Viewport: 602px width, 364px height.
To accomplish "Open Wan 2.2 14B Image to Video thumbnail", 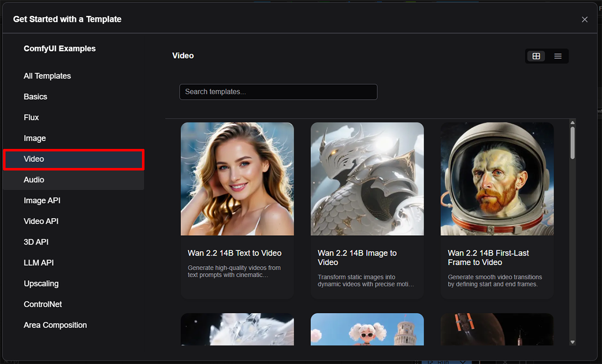I will [x=367, y=179].
